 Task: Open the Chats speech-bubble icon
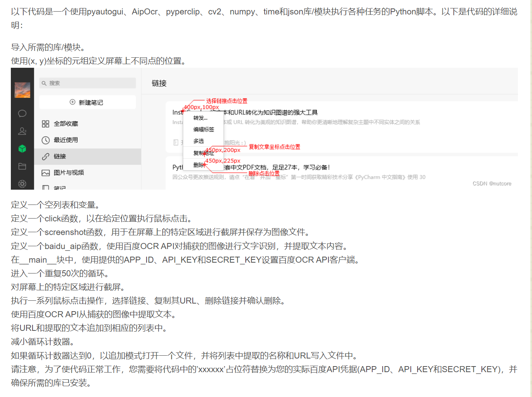tap(22, 113)
